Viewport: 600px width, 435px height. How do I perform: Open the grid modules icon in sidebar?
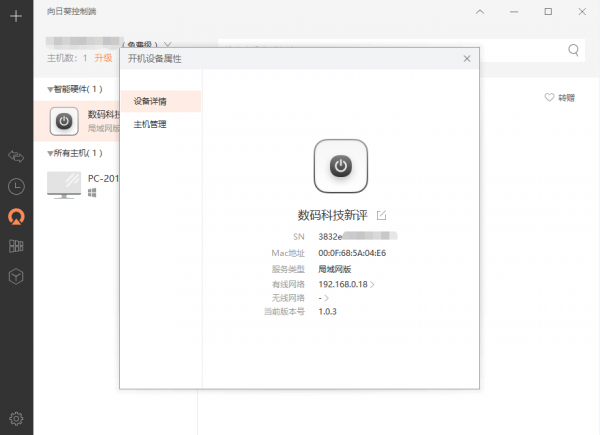pos(16,246)
